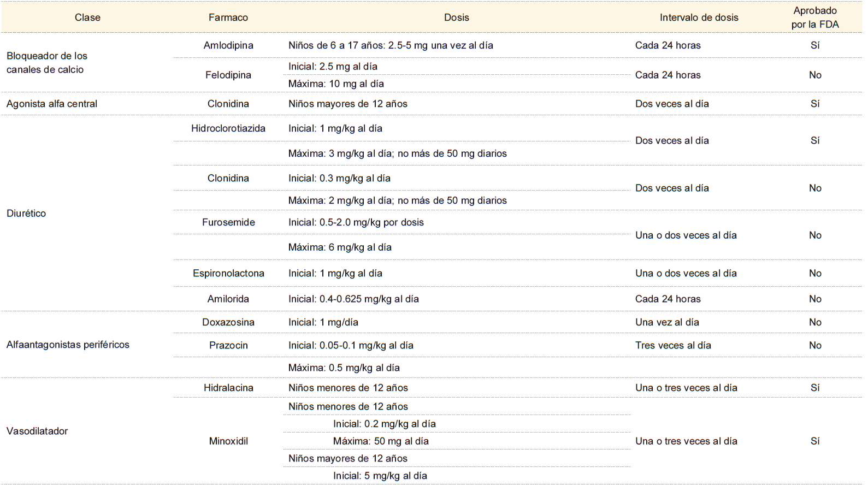
Task: Click the Espironolactona cell
Action: coord(228,273)
